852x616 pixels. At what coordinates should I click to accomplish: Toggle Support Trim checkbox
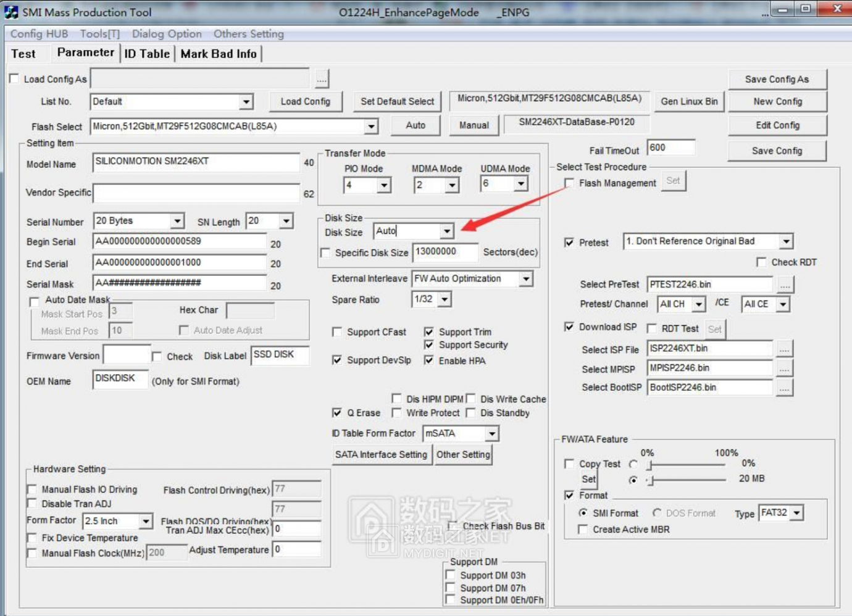coord(429,331)
